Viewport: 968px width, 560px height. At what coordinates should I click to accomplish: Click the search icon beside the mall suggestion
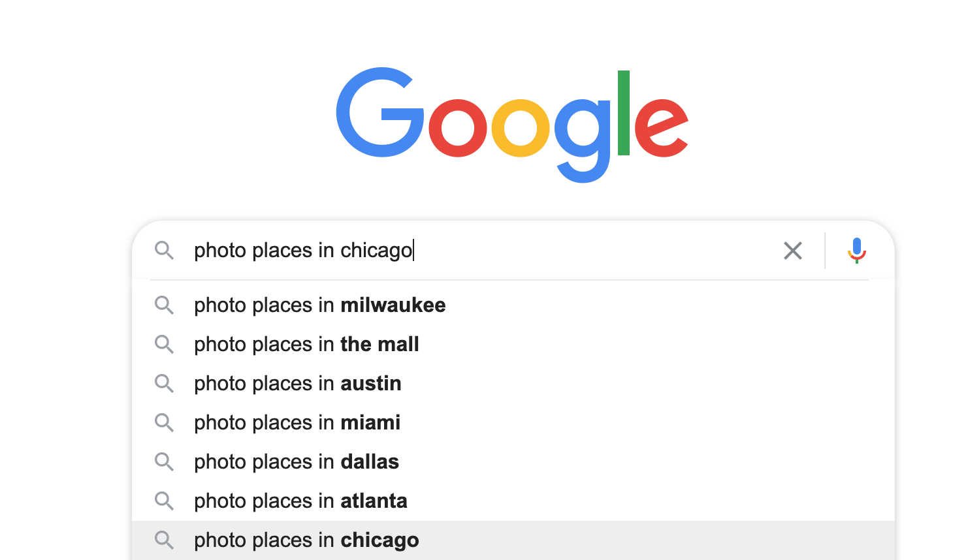click(x=164, y=345)
